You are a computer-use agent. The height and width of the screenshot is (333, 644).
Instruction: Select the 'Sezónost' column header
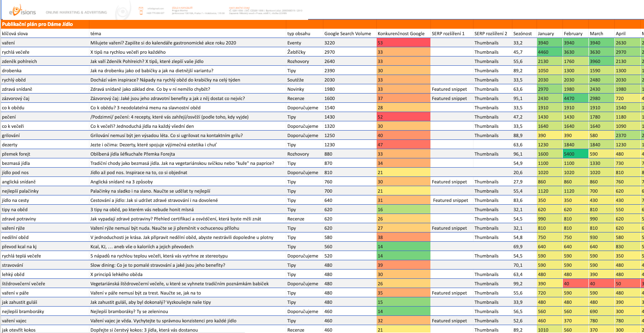pyautogui.click(x=524, y=34)
